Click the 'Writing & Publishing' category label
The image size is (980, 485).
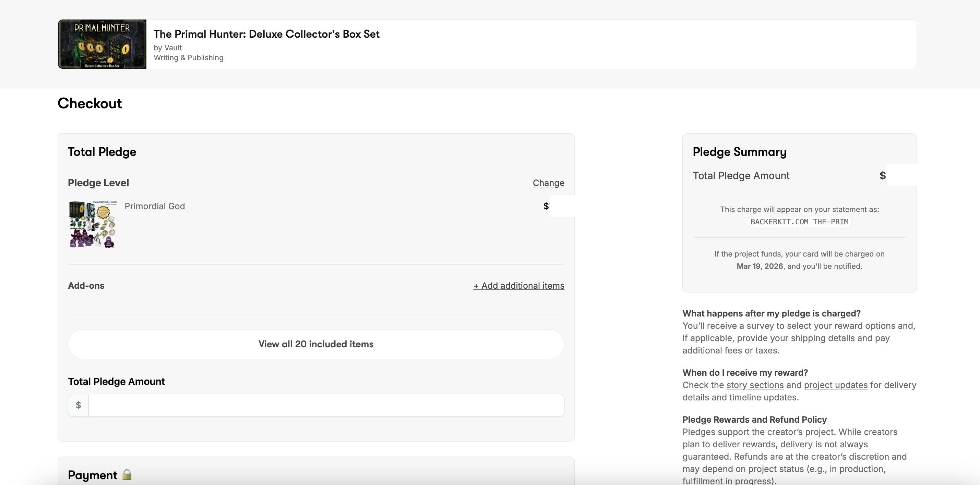188,58
